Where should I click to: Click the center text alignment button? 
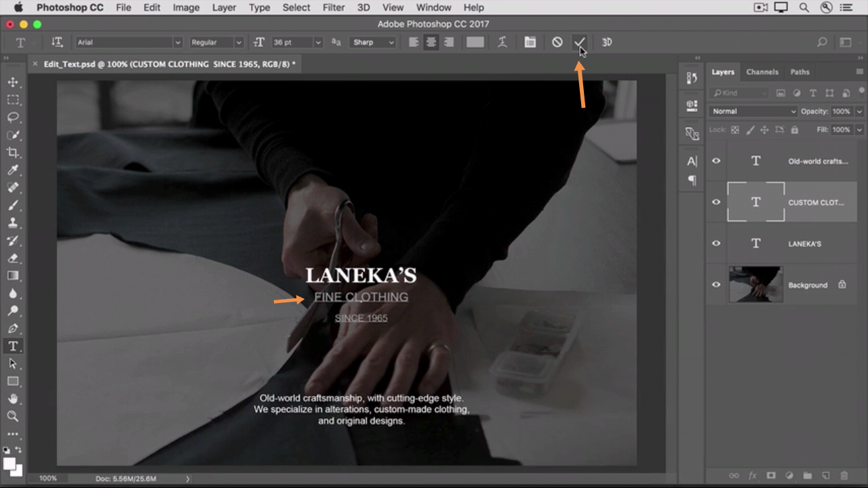pos(431,42)
